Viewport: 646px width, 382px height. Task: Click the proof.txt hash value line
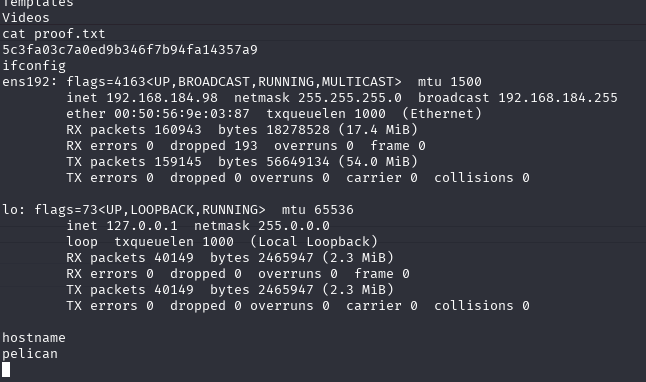[x=130, y=50]
